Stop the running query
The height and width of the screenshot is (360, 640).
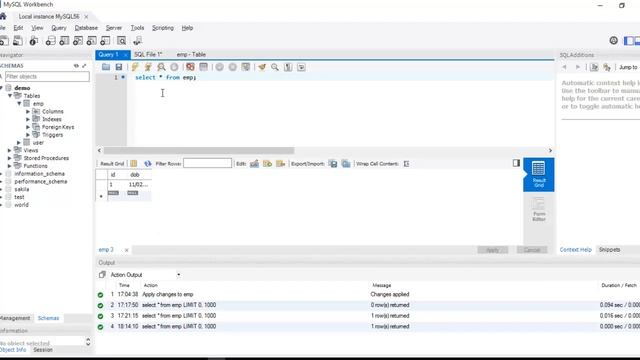pyautogui.click(x=174, y=67)
